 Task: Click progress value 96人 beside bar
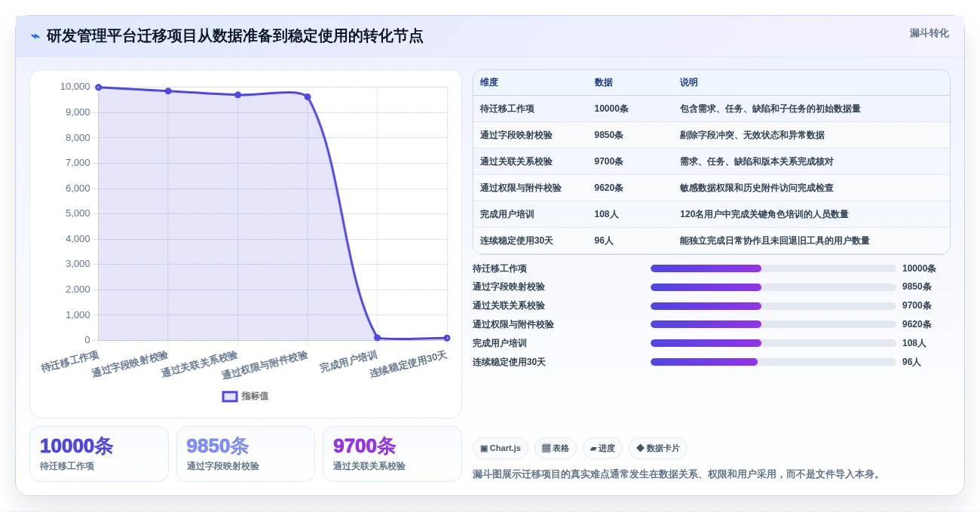pos(911,362)
